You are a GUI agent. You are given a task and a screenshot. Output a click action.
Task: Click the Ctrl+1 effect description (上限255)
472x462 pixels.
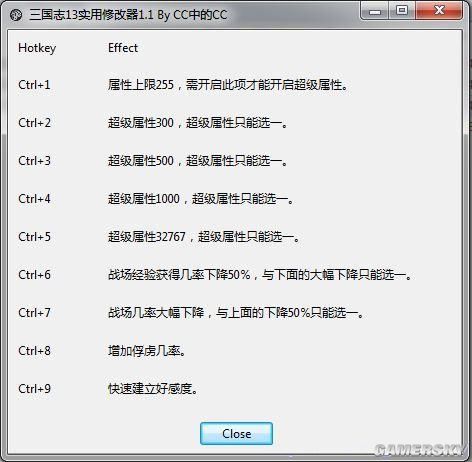tap(228, 85)
